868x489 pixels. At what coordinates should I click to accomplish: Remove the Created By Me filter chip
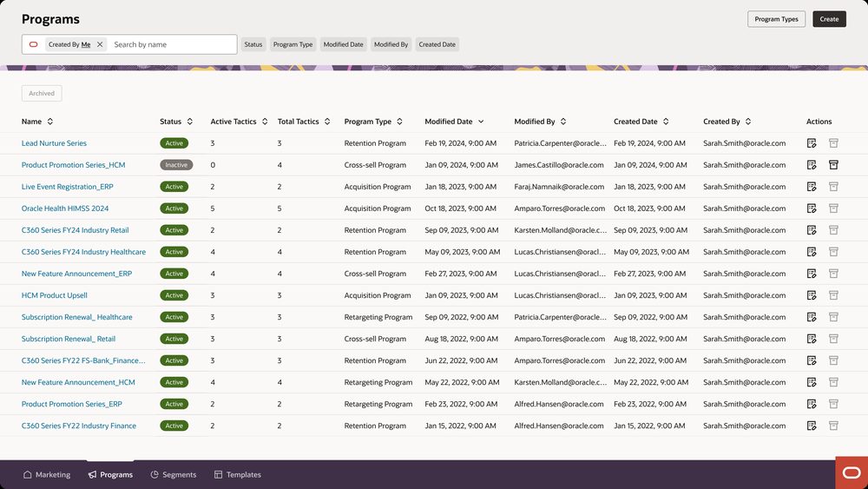[100, 44]
